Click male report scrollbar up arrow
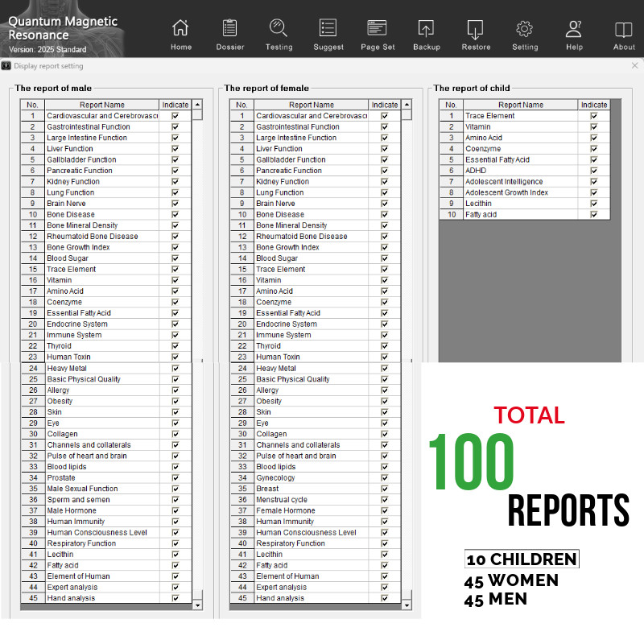Image resolution: width=644 pixels, height=644 pixels. point(197,105)
